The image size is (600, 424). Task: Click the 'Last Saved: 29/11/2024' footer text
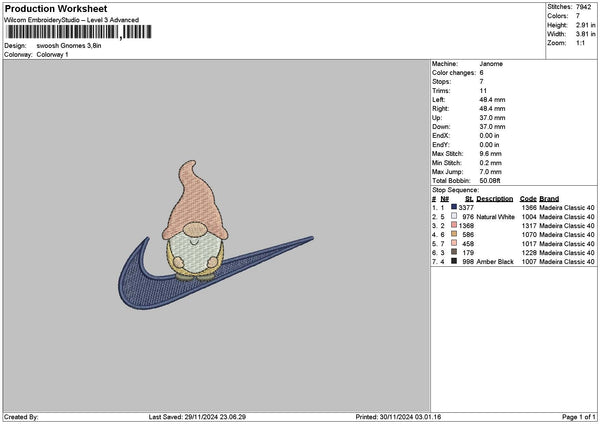pyautogui.click(x=197, y=417)
